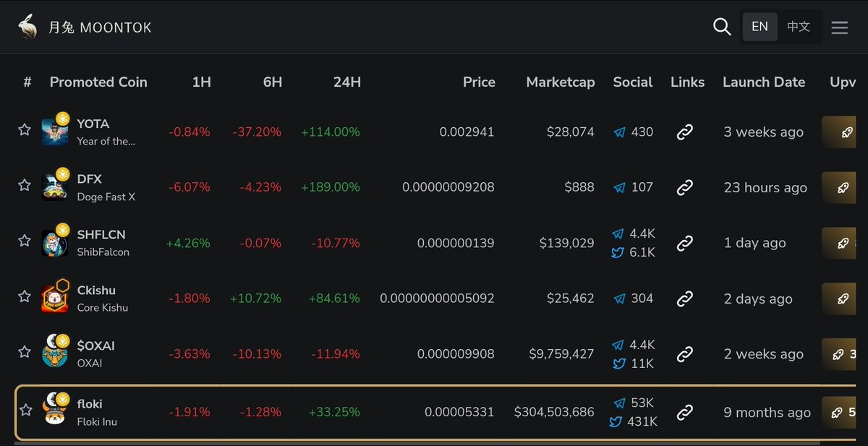Open the ShibFalcon coin name
The image size is (868, 446).
click(103, 252)
